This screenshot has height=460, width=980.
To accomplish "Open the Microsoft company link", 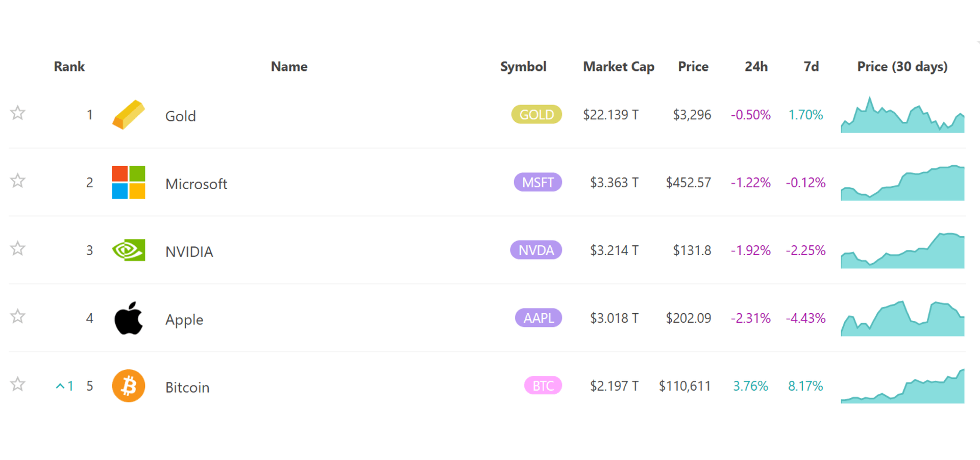I will coord(197,184).
